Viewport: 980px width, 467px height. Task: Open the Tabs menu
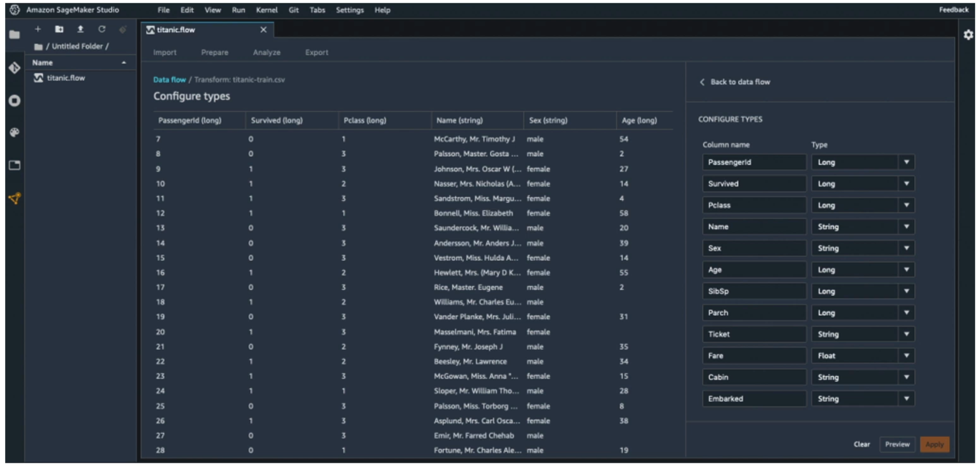coord(318,10)
